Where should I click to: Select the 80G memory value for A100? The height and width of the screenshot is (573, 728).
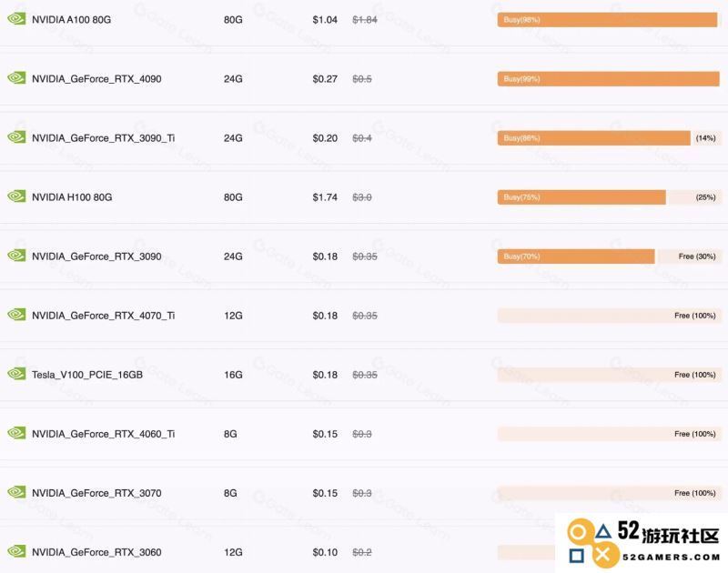click(x=233, y=19)
